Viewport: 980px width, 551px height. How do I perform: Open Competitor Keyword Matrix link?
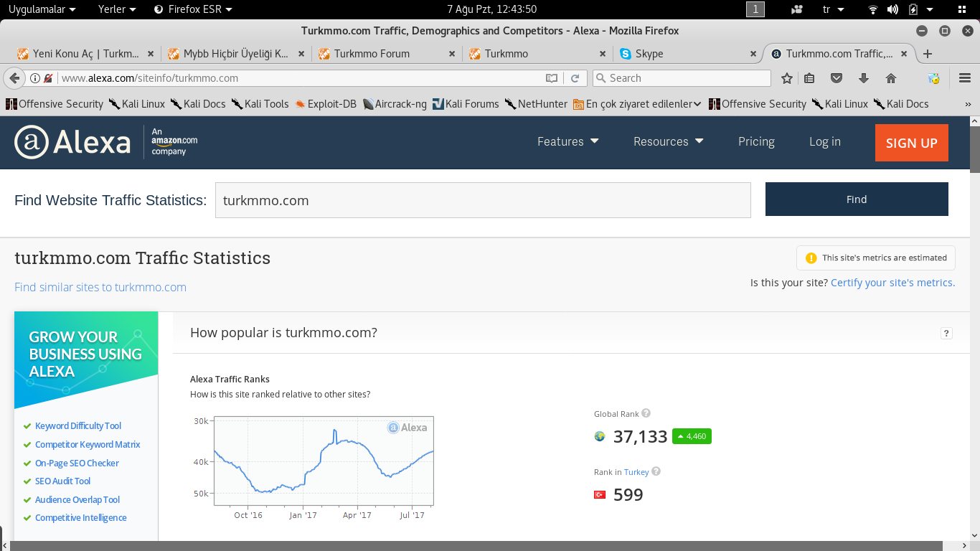click(x=88, y=445)
